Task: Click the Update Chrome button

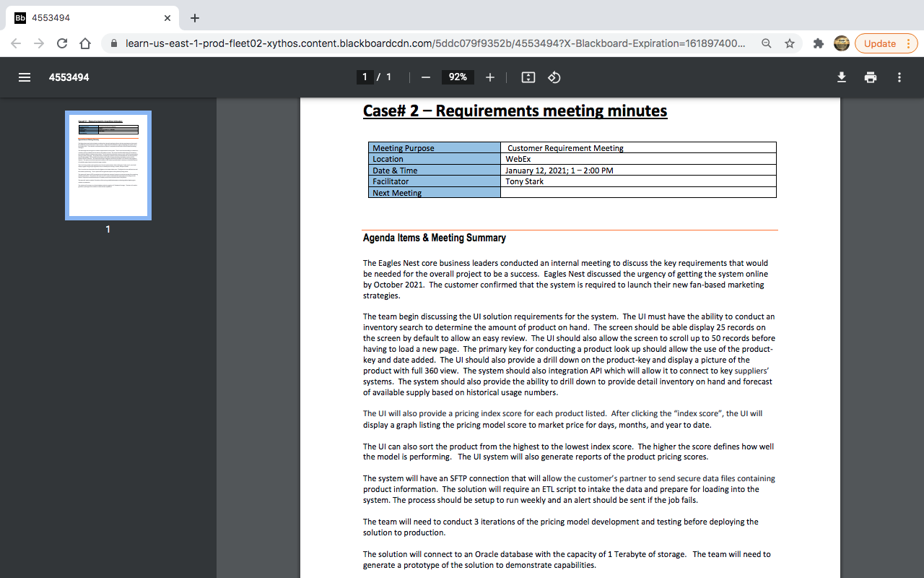Action: pyautogui.click(x=880, y=43)
